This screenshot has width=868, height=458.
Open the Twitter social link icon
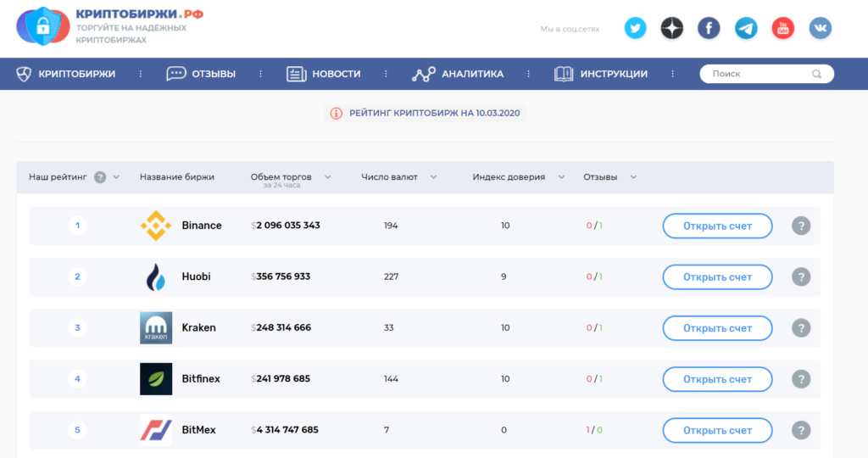coord(635,28)
